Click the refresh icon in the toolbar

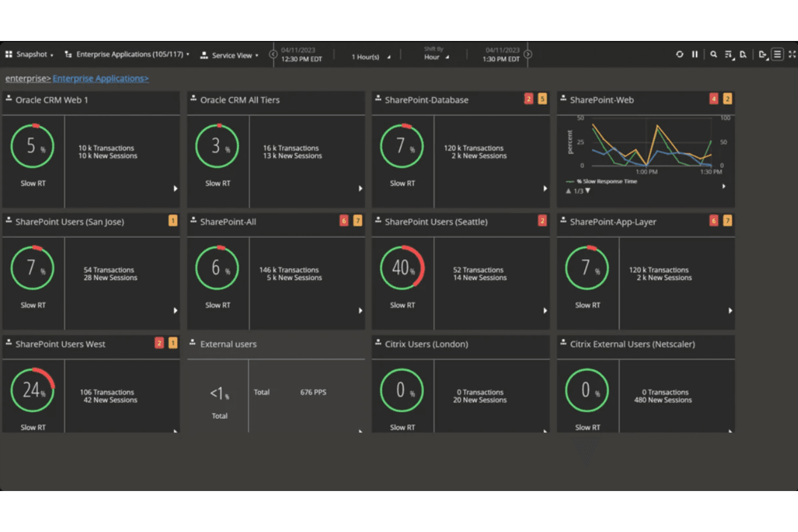[679, 54]
